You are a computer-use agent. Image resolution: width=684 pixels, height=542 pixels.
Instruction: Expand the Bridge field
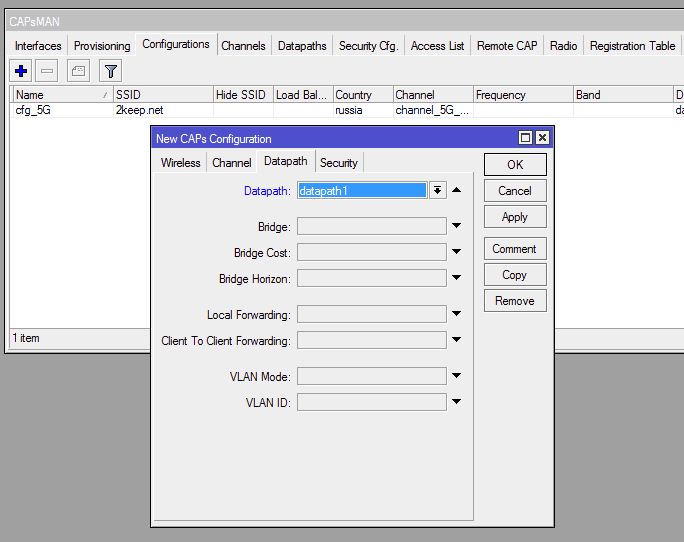click(456, 227)
